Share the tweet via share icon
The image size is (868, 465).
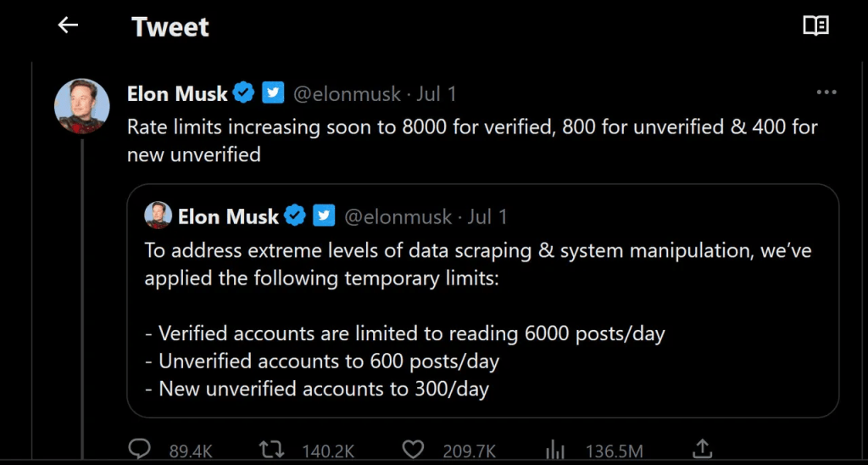(702, 447)
